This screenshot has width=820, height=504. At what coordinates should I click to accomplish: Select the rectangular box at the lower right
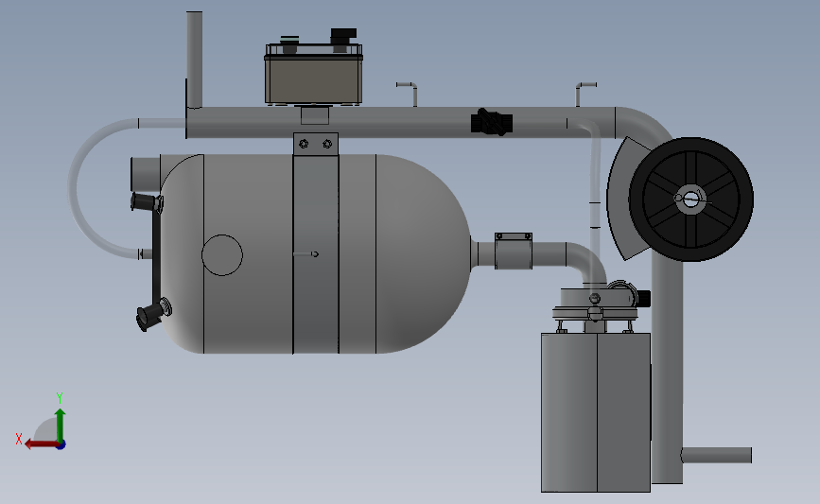(596, 412)
